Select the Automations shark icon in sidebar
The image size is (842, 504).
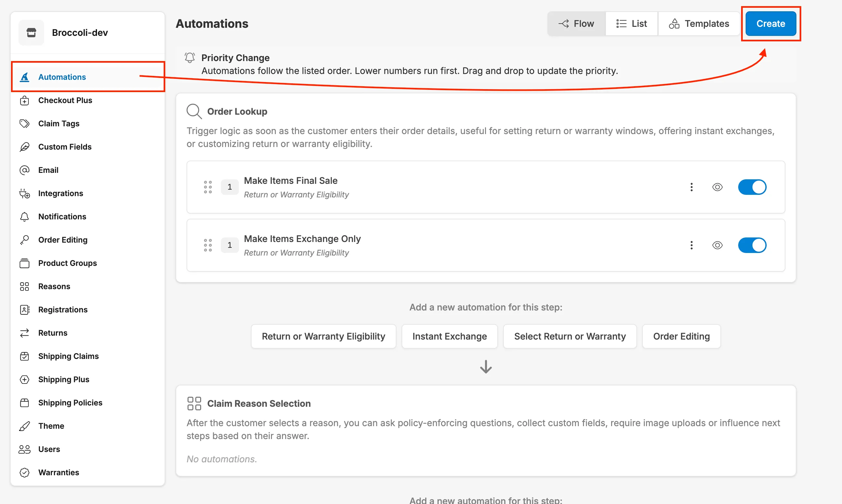coord(24,77)
